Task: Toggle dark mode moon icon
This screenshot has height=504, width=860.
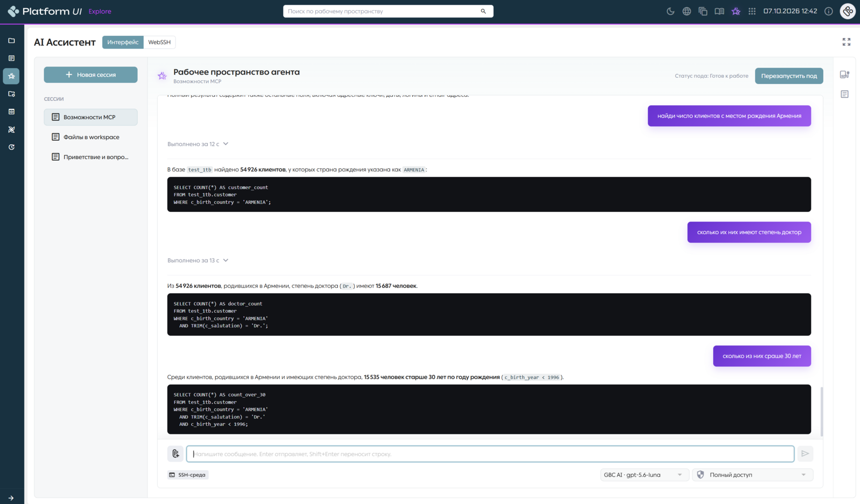Action: [670, 11]
